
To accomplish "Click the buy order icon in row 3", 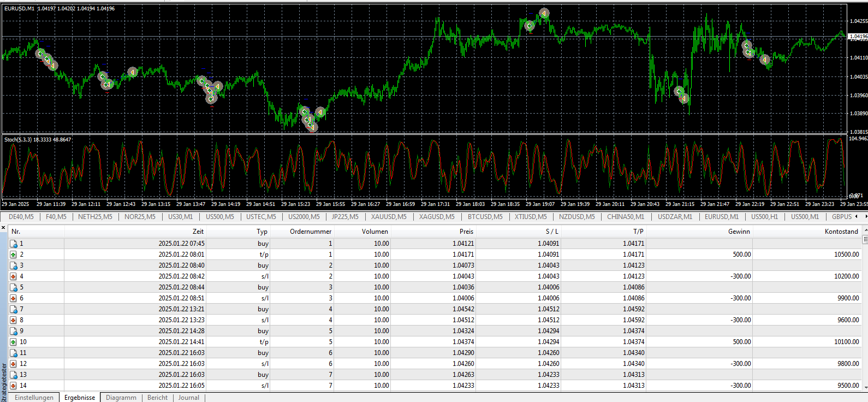I will point(14,265).
